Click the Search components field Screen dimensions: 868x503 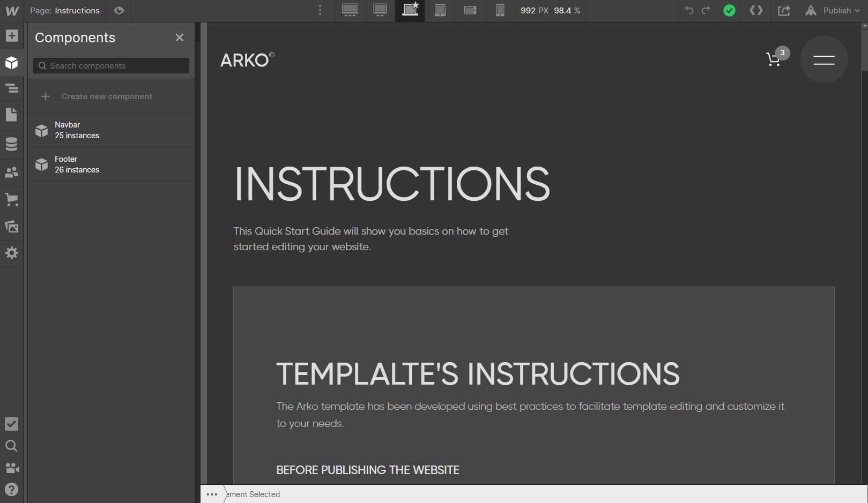click(110, 65)
